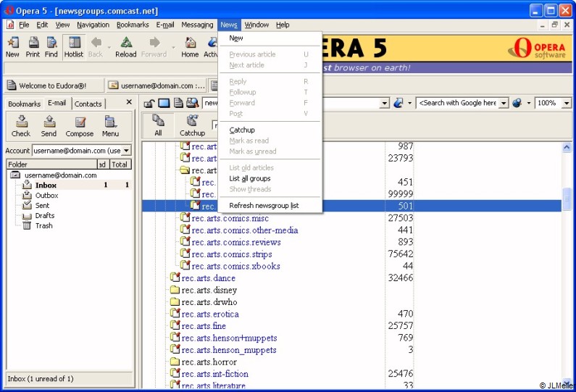This screenshot has width=576, height=392.
Task: Click the rec.arts.disney folder icon
Action: [175, 290]
